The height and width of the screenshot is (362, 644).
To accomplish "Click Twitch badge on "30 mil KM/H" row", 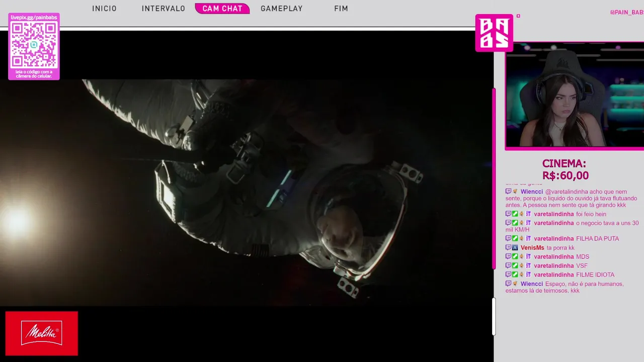I will coord(508,223).
